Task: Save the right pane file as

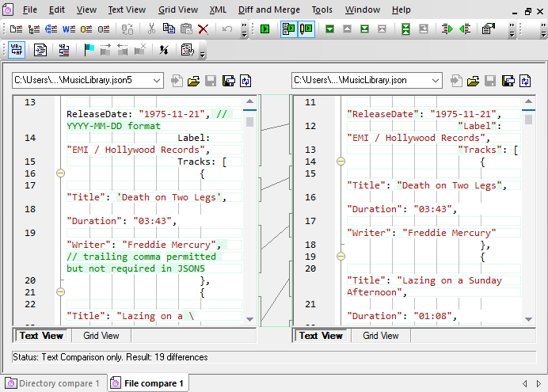Action: pos(508,81)
